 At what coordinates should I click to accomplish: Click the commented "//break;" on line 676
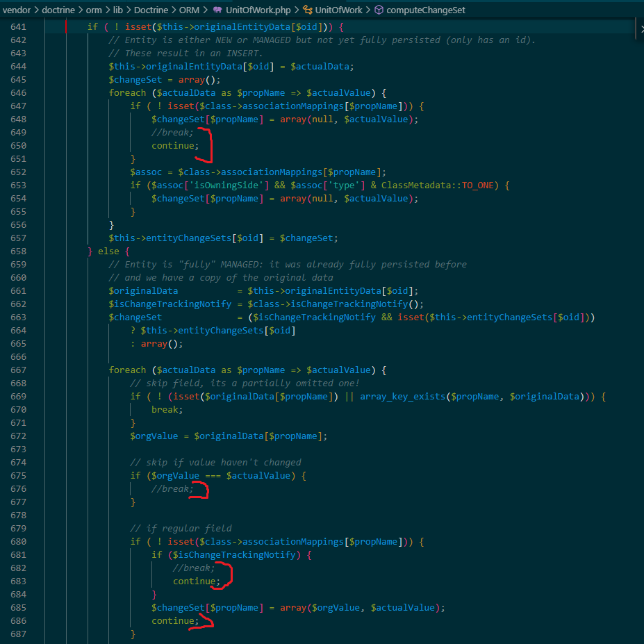pos(172,488)
